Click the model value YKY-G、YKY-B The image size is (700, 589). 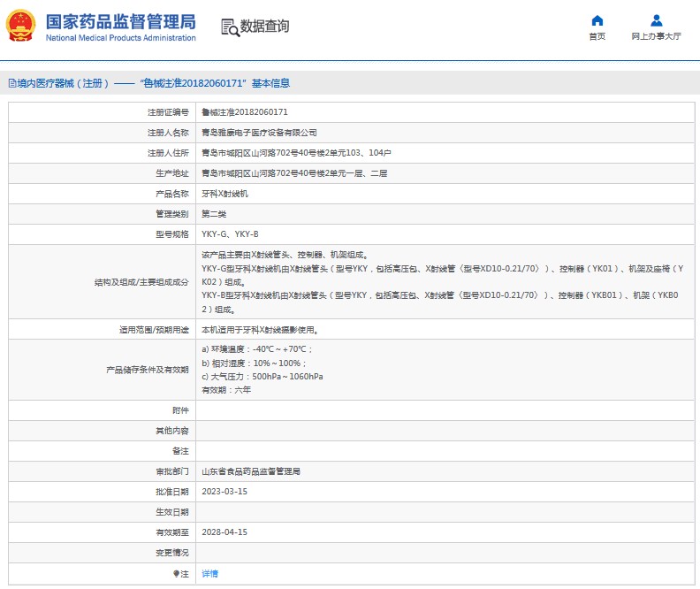(x=231, y=234)
